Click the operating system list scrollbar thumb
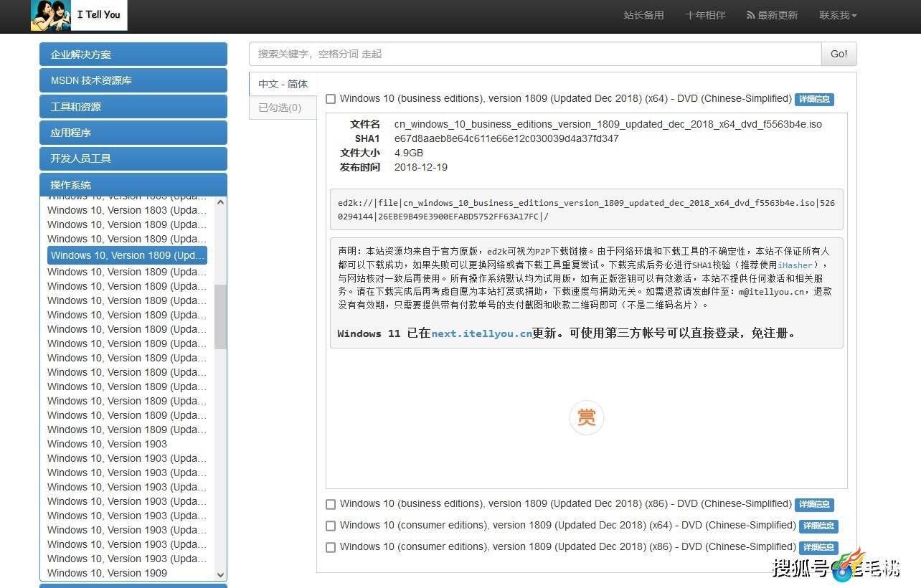The image size is (921, 588). click(220, 316)
